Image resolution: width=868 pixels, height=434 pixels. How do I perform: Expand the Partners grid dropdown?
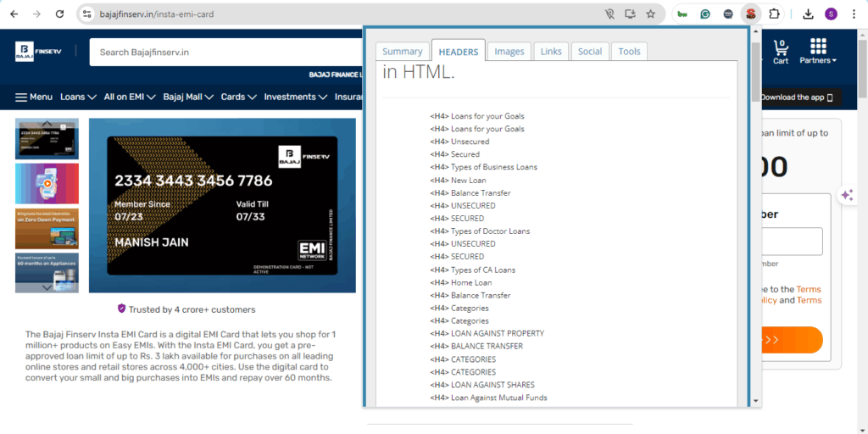click(x=818, y=52)
